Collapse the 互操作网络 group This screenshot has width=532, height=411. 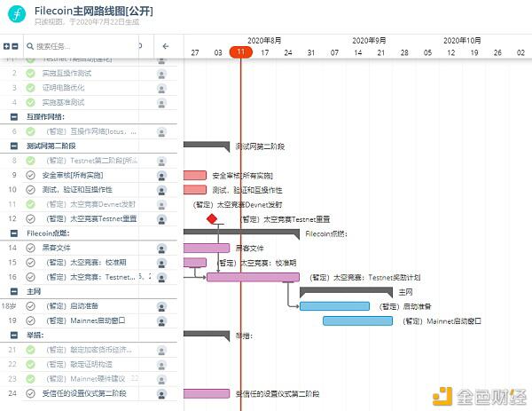14,117
